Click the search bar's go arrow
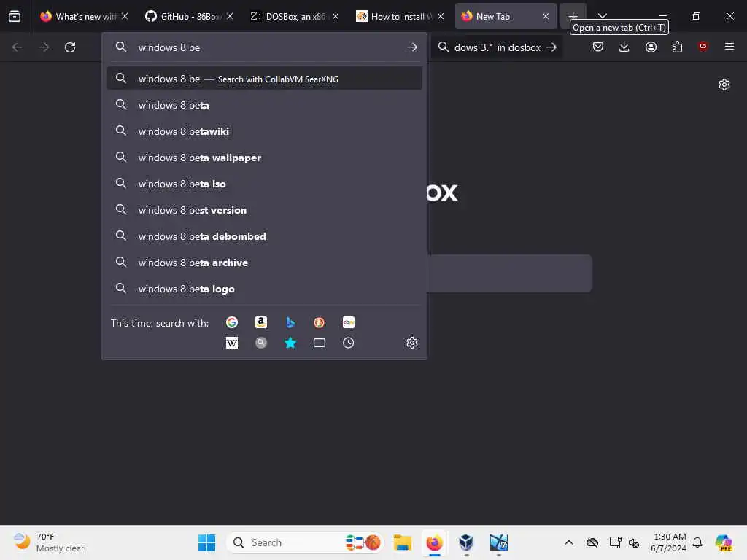 pyautogui.click(x=551, y=47)
